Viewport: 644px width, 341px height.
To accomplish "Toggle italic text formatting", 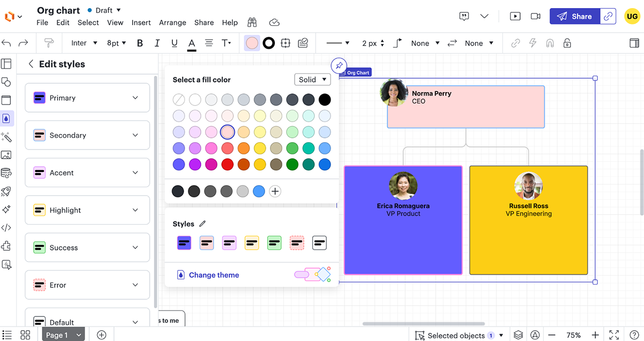I will click(157, 43).
